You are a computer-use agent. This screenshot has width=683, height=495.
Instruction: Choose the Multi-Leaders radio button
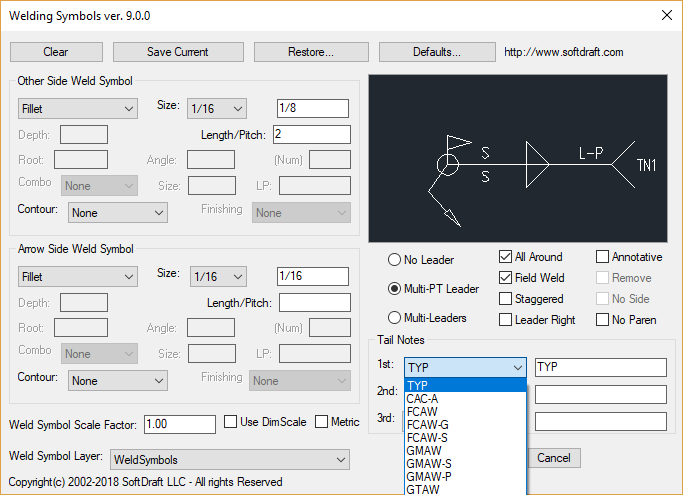394,318
